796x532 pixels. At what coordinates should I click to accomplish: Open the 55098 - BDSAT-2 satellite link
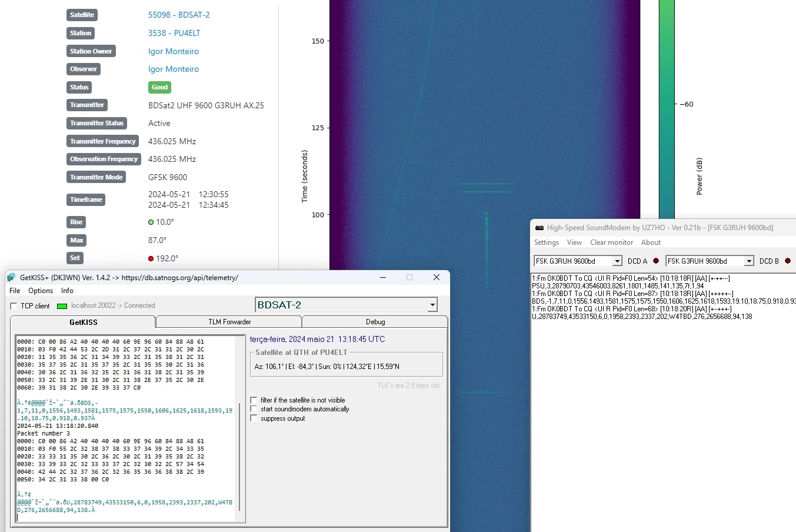(x=179, y=15)
